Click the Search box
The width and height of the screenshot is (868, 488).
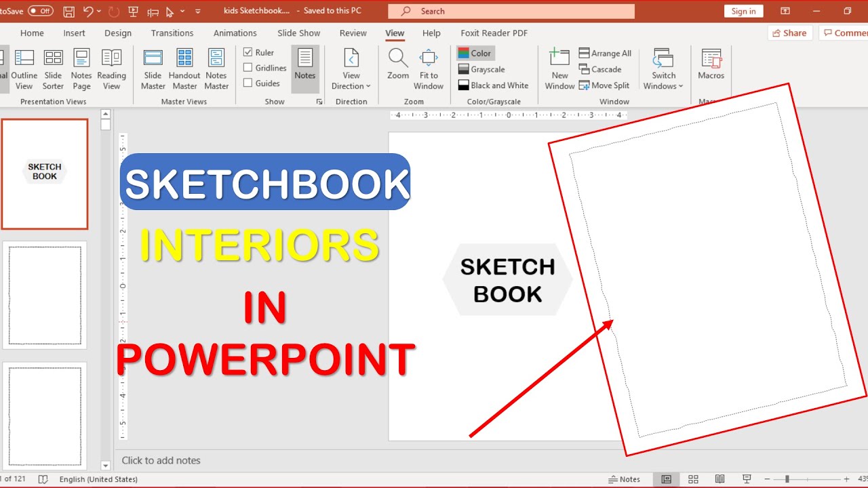[511, 11]
